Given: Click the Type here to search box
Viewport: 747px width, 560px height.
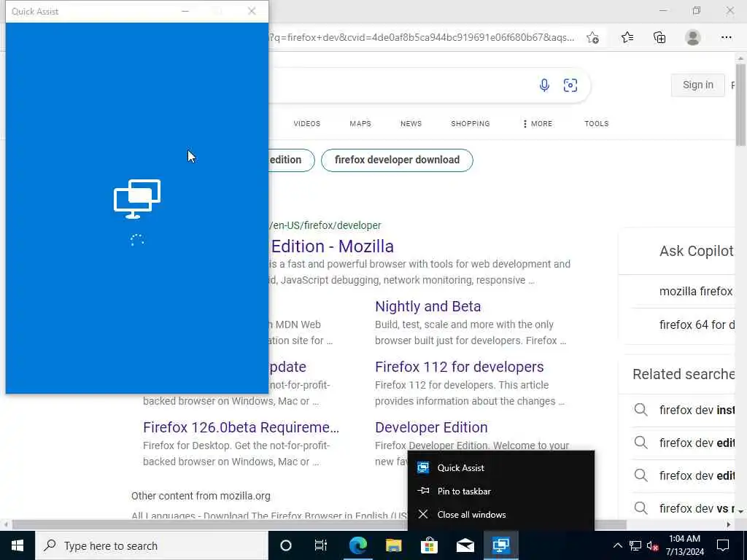Looking at the screenshot, I should [152, 545].
